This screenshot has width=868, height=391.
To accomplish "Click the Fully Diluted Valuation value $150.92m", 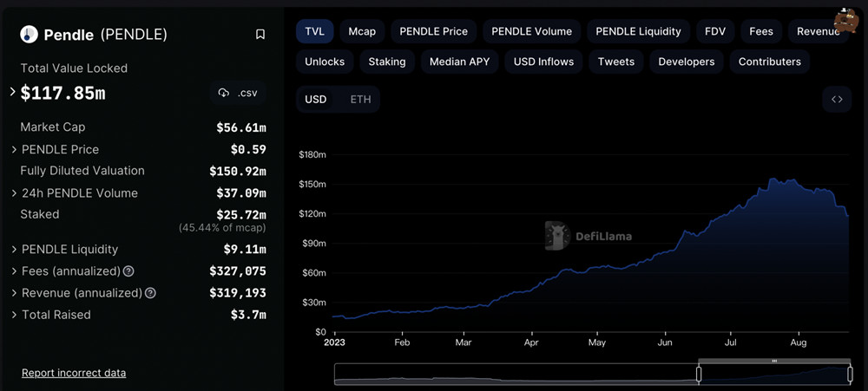I will coord(238,172).
